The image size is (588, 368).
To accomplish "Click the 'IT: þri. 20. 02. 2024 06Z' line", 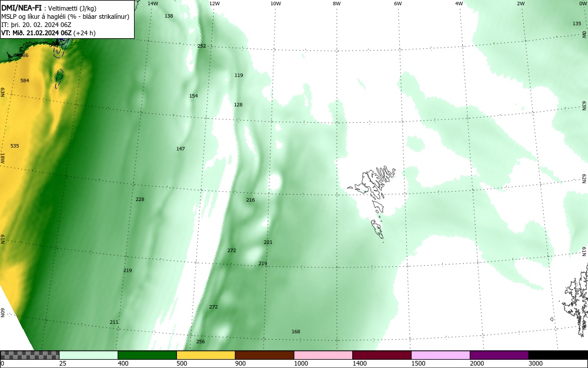I will point(36,25).
